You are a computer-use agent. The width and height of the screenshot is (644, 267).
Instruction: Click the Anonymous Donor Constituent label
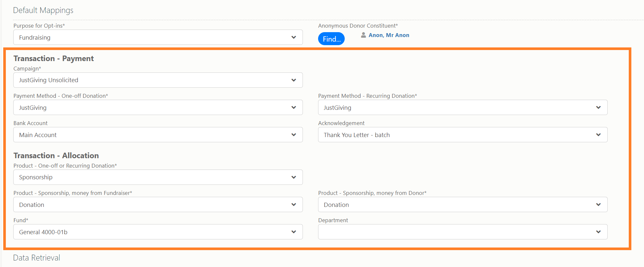358,26
